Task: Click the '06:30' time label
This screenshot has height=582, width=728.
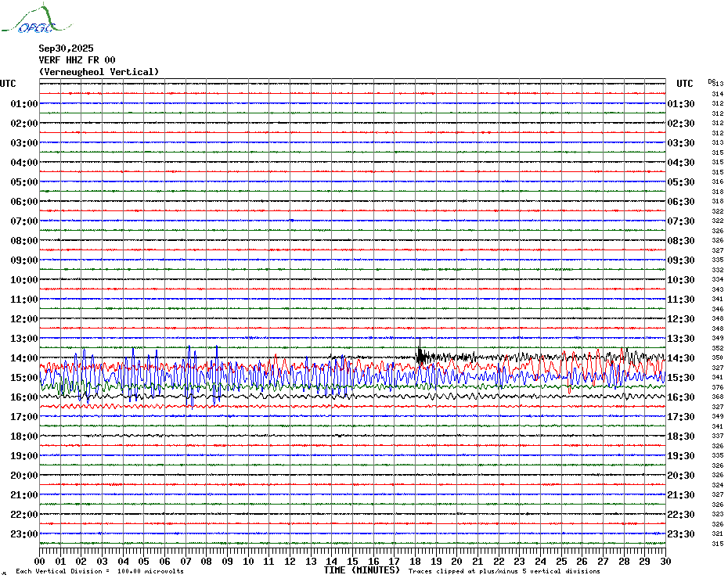Action: (681, 201)
